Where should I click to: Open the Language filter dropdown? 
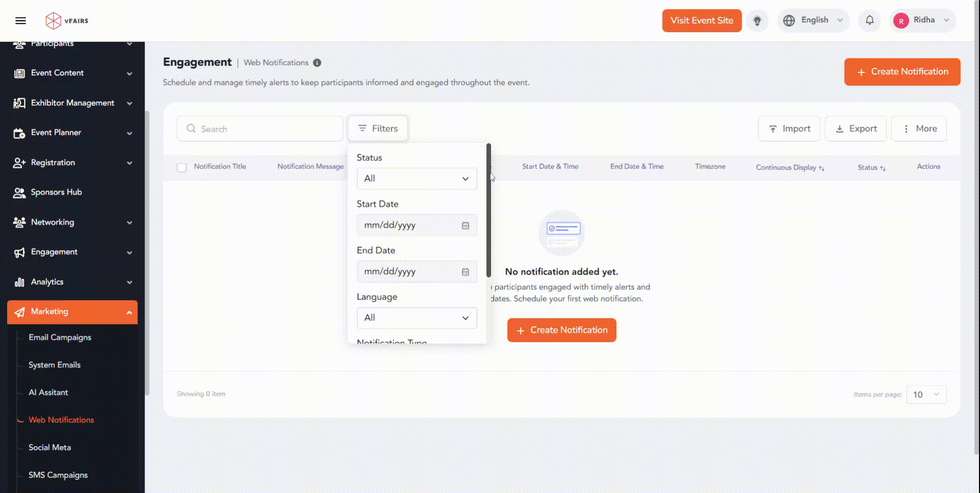point(416,318)
